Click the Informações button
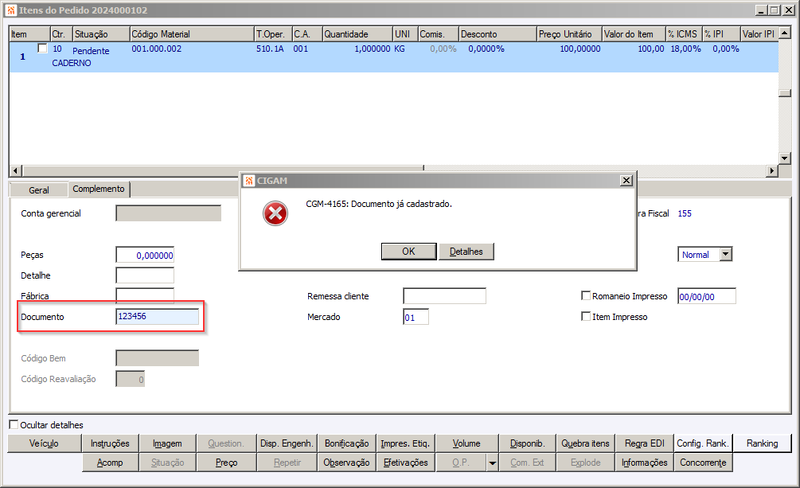Image resolution: width=800 pixels, height=488 pixels. 644,462
